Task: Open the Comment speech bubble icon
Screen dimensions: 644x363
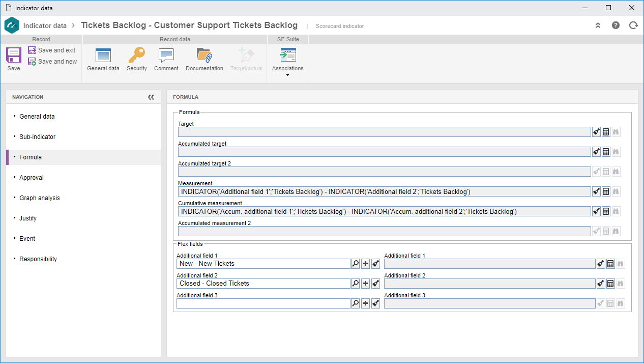Action: click(166, 55)
